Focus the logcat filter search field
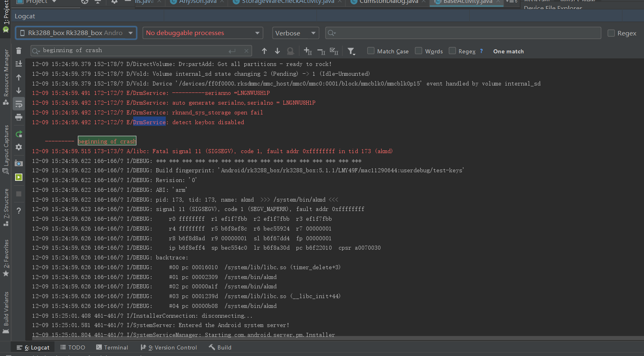Image resolution: width=644 pixels, height=356 pixels. (463, 33)
